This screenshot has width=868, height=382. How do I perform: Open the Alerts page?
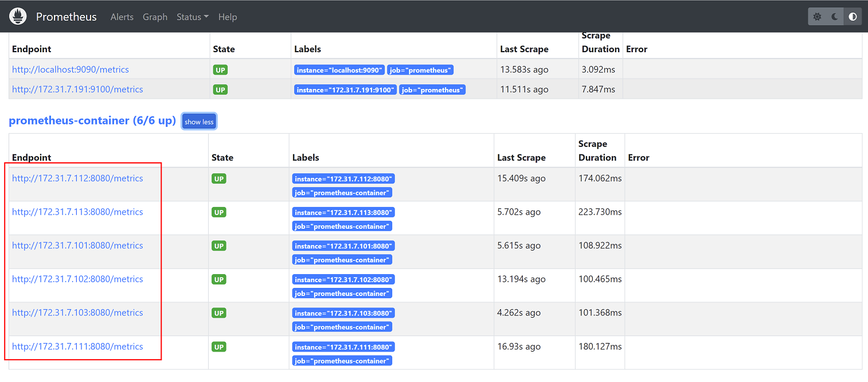(122, 17)
